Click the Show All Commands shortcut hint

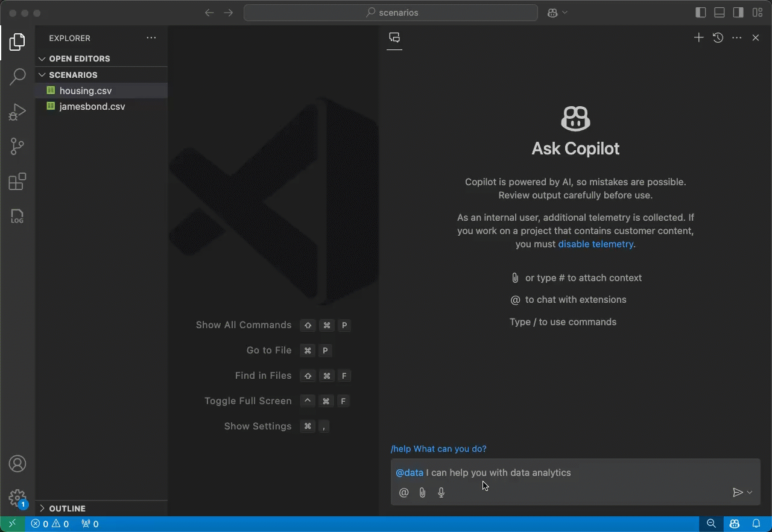coord(273,325)
